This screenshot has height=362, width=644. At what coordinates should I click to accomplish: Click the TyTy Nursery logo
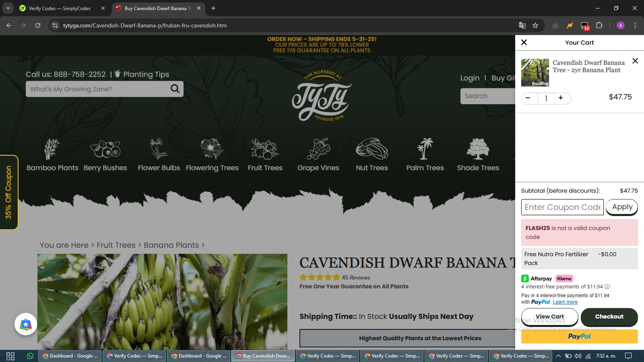coord(322,96)
